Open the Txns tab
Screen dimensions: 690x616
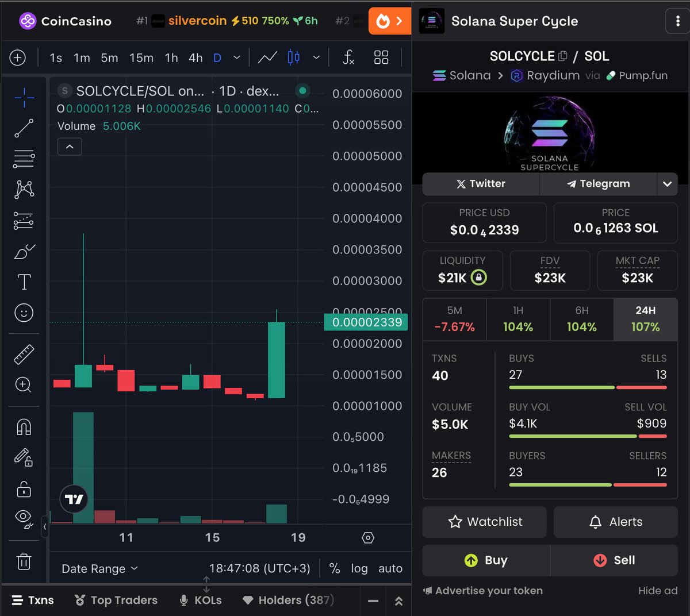[x=33, y=600]
